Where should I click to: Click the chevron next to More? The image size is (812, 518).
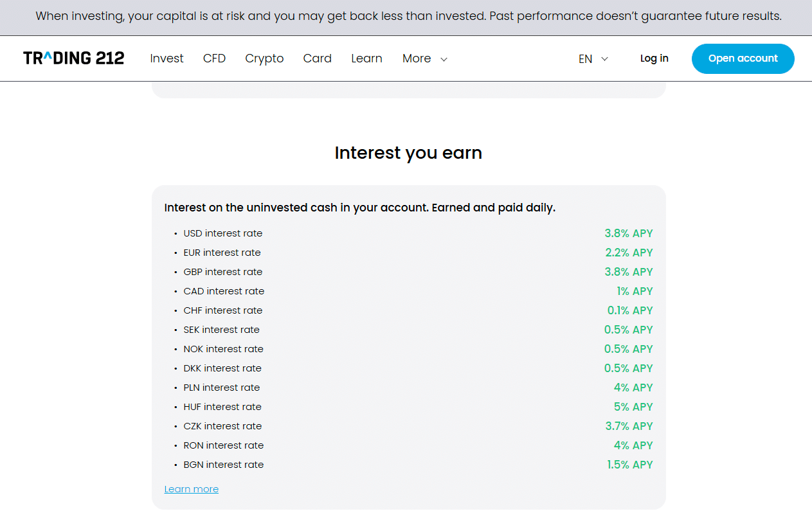coord(444,59)
